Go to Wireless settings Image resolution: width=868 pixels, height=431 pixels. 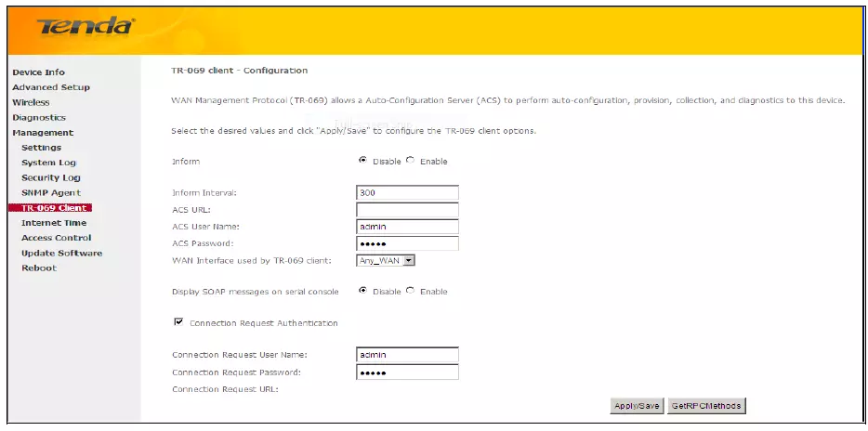tap(31, 102)
